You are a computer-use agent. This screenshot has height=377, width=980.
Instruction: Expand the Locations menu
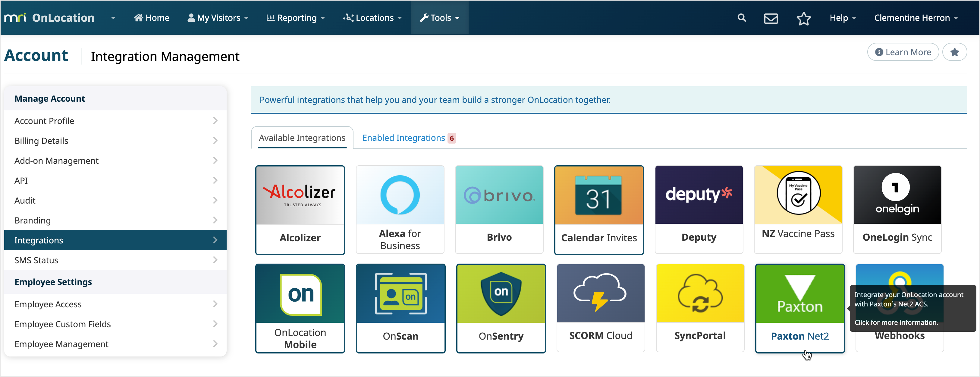[x=372, y=18]
